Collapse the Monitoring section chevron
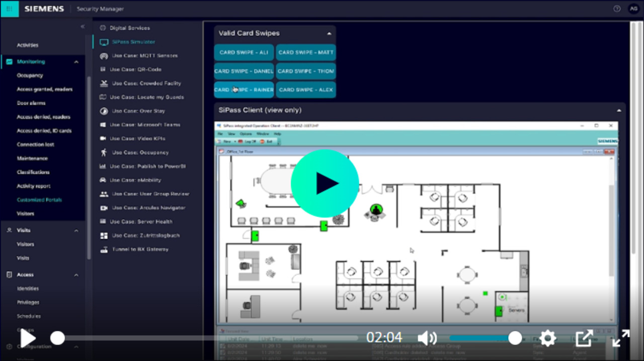The height and width of the screenshot is (361, 644). [76, 62]
